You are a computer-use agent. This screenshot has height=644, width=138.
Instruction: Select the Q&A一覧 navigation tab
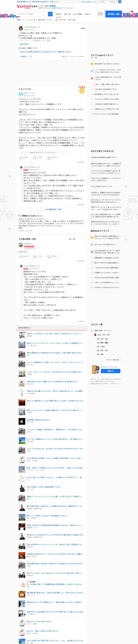coord(67,14)
